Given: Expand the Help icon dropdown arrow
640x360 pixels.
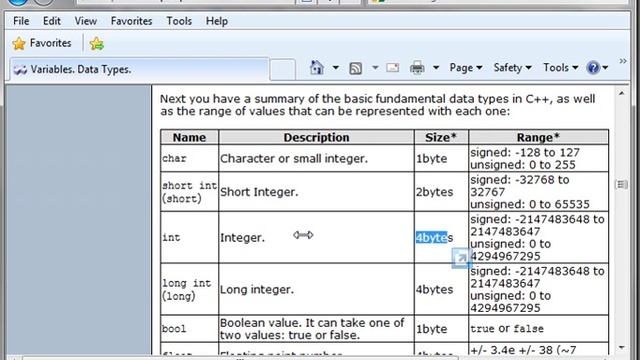Looking at the screenshot, I should 605,67.
